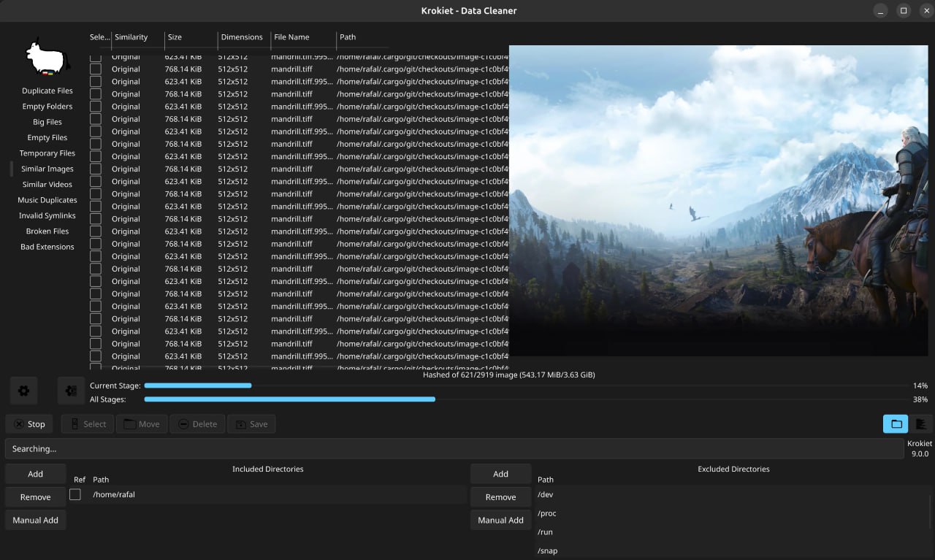The width and height of the screenshot is (935, 560).
Task: Click the Excluded Directories heading
Action: tap(733, 469)
